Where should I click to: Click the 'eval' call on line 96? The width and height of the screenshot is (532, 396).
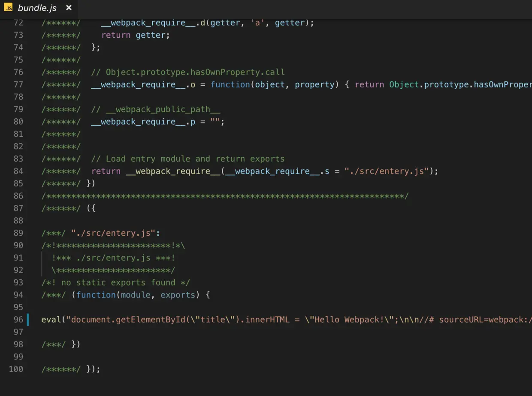(51, 320)
